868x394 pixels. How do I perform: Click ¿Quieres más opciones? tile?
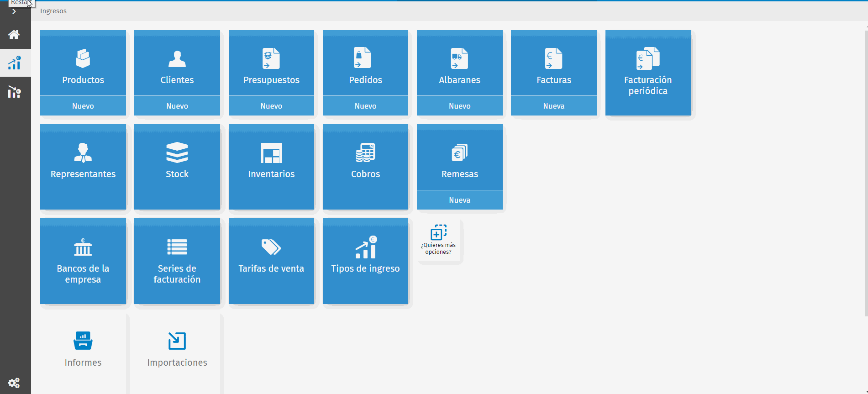(x=438, y=240)
